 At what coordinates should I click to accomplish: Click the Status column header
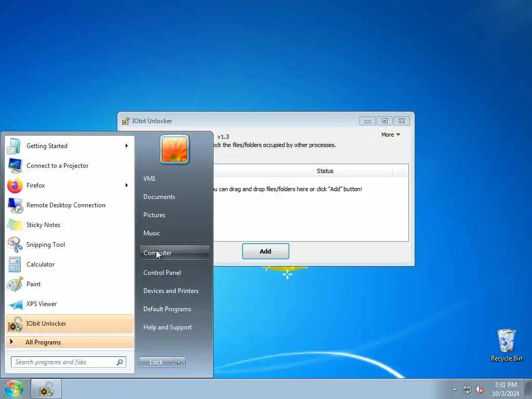[x=325, y=171]
